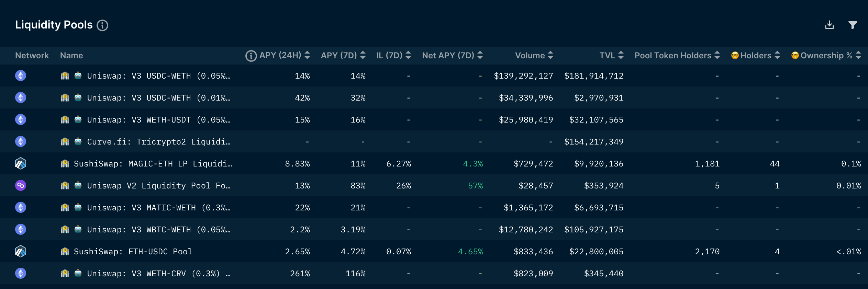Open Uniswap V2 Liquidity Pool entry
The image size is (868, 289).
pos(159,186)
